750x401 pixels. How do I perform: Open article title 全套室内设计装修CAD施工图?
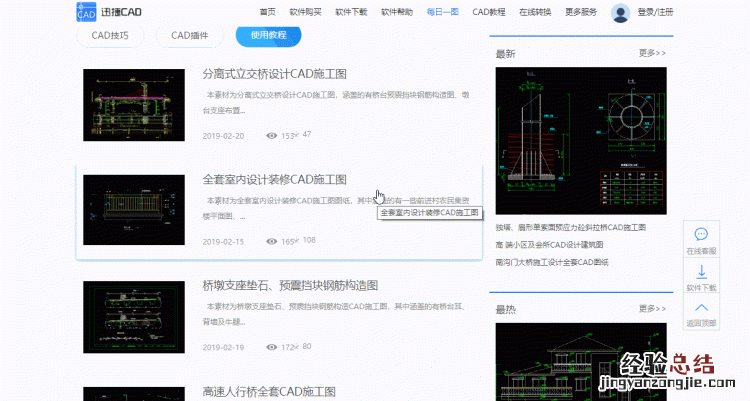tap(275, 180)
